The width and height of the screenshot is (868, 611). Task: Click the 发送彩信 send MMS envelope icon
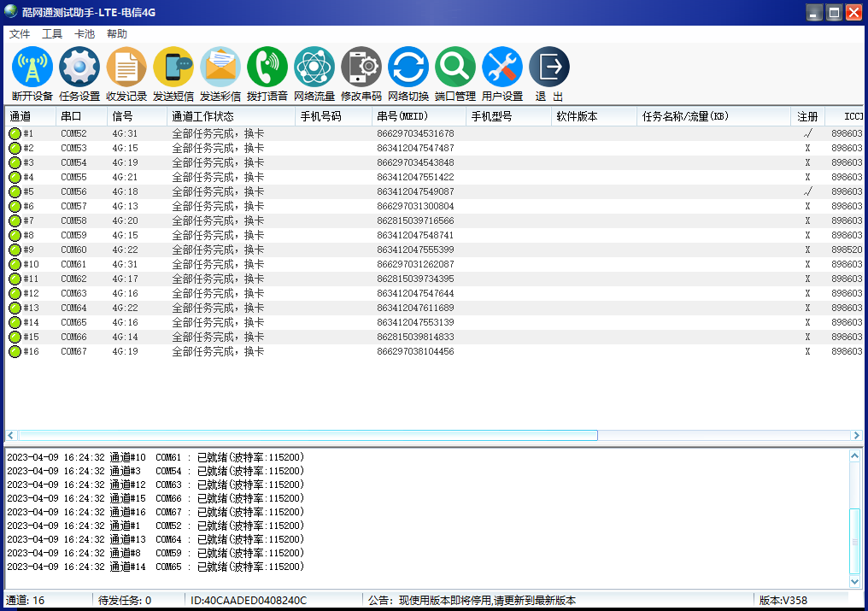point(220,67)
